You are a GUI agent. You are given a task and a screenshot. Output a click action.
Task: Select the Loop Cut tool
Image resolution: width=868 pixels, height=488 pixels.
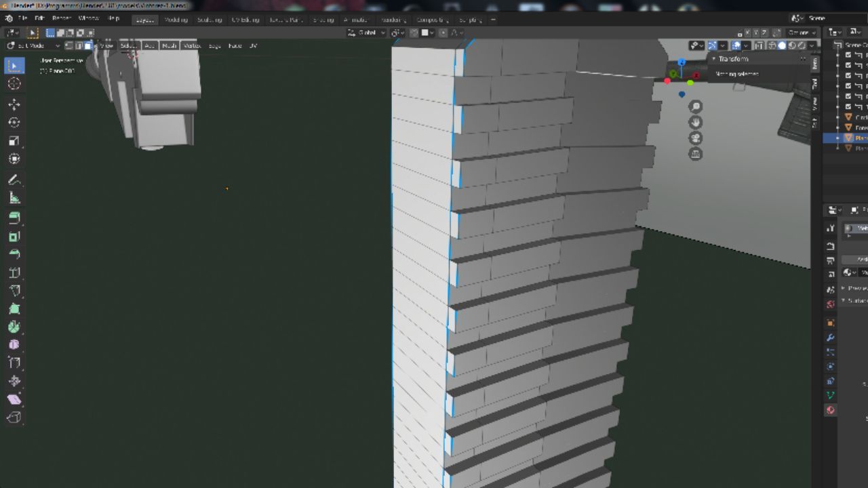coord(14,272)
